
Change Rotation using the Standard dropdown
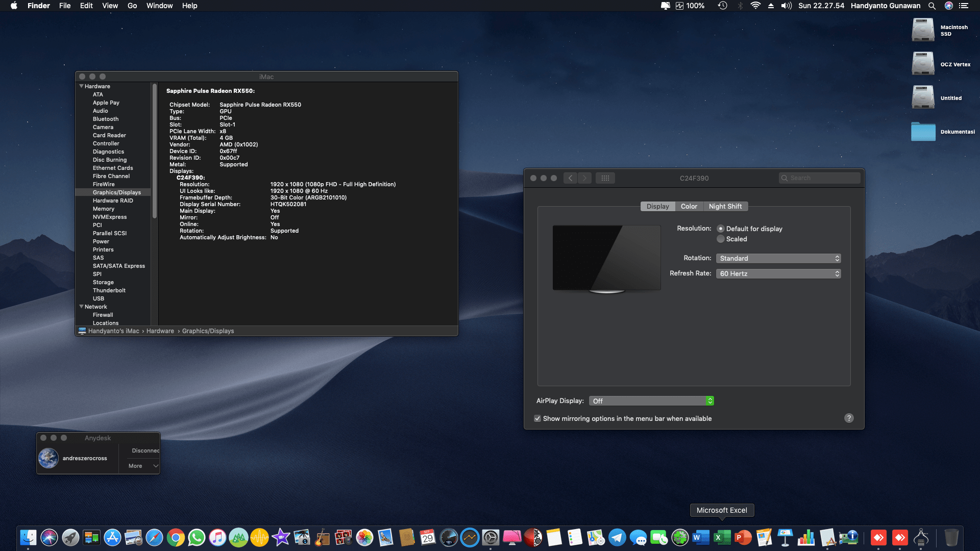coord(778,258)
